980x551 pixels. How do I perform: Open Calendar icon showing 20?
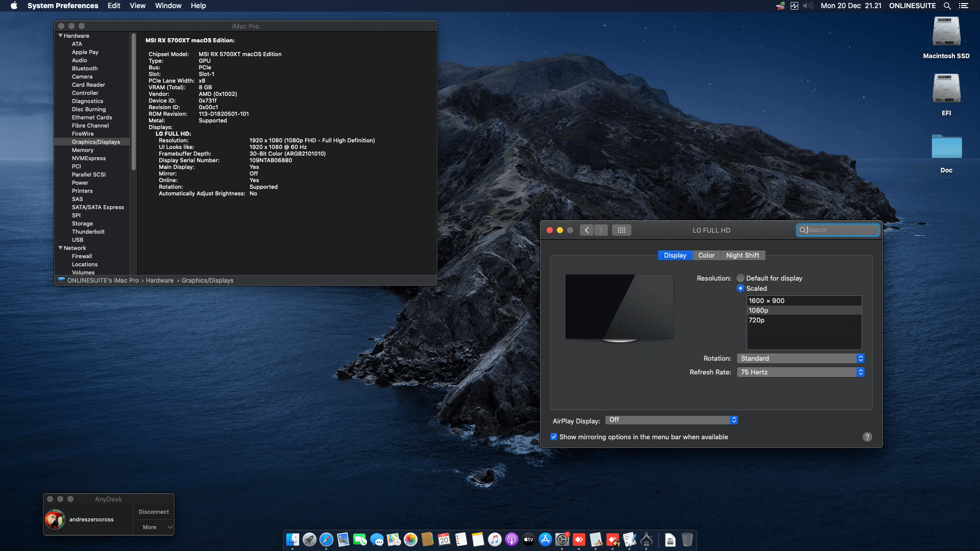[x=444, y=539]
